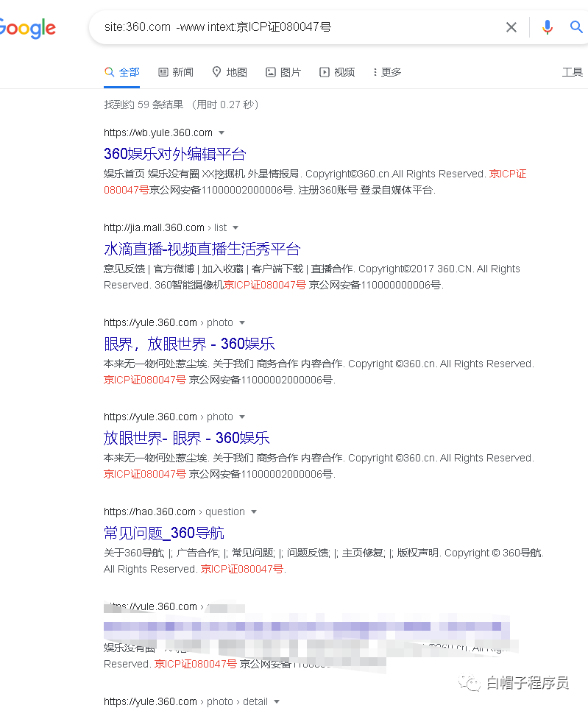The width and height of the screenshot is (588, 708).
Task: Open the 360娱乐对外编辑平台 result
Action: [x=174, y=154]
